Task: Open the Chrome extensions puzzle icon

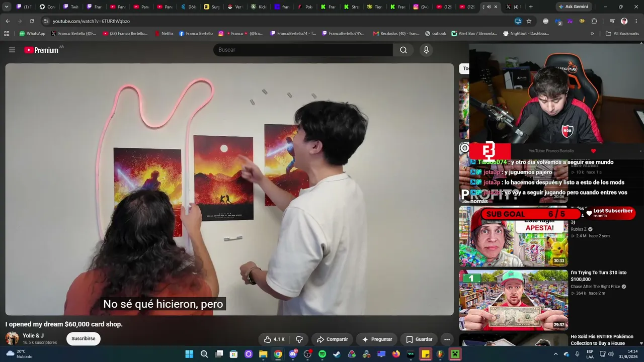Action: click(x=594, y=21)
